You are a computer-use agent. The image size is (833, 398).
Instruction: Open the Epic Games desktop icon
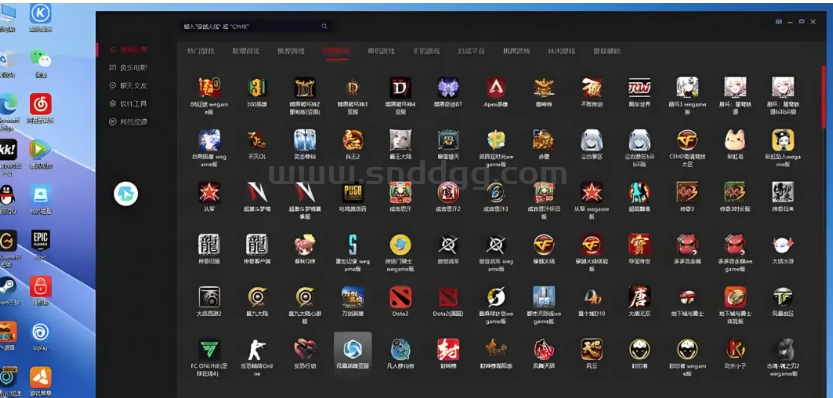[x=40, y=241]
